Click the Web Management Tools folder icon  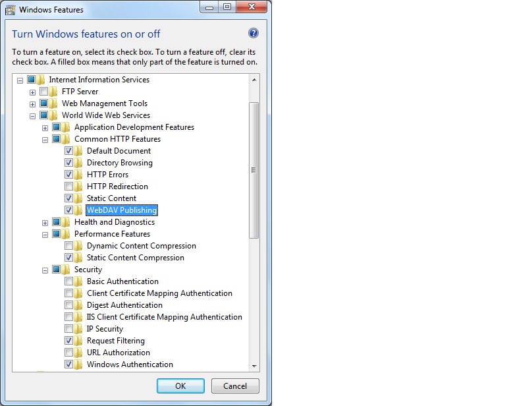tap(53, 103)
